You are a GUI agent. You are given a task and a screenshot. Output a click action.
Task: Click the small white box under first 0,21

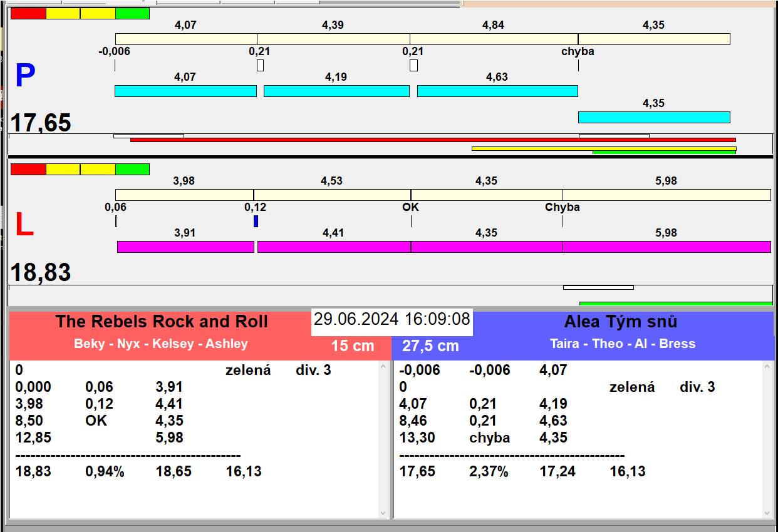tap(260, 65)
